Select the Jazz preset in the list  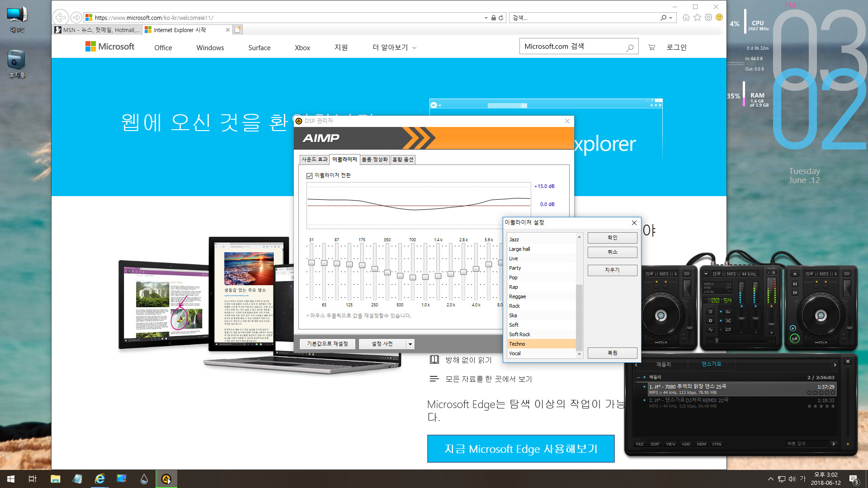[541, 239]
